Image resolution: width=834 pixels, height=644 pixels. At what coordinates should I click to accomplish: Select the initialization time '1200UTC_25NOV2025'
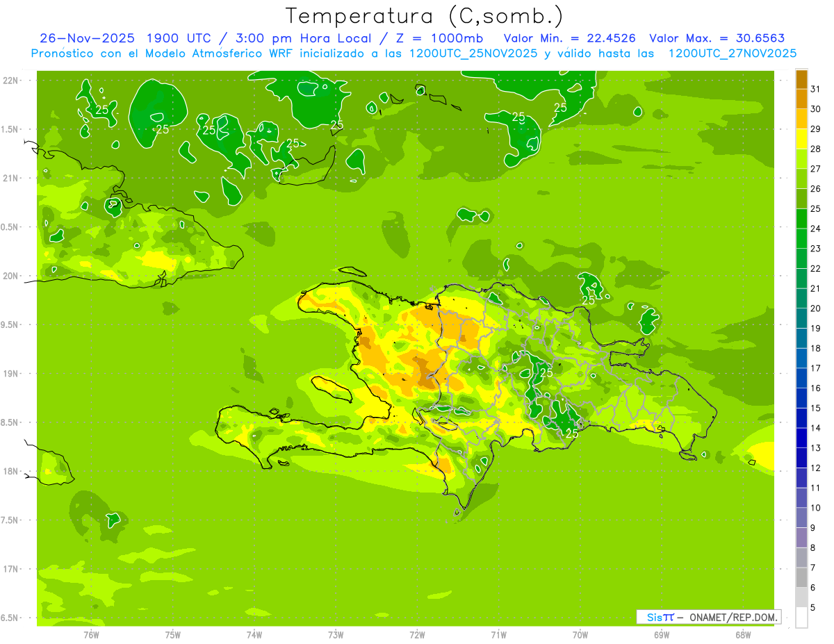pyautogui.click(x=473, y=53)
